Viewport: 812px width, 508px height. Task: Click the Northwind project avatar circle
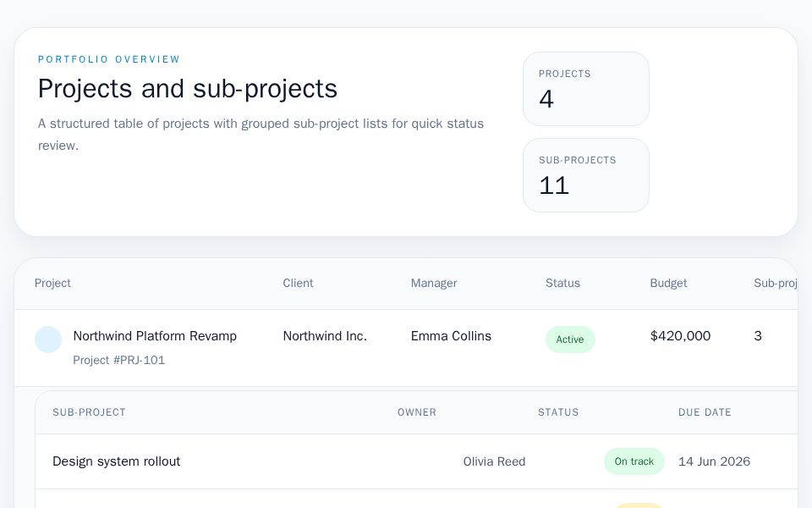(48, 340)
